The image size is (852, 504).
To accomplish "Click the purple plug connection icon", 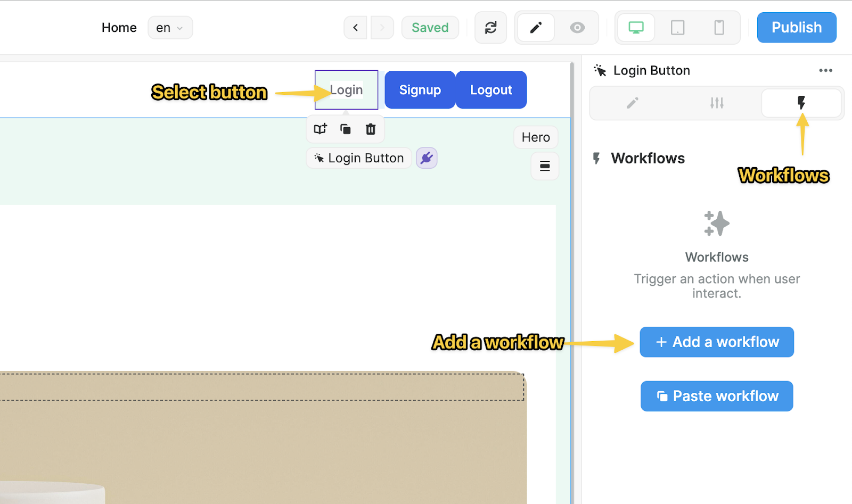I will 426,158.
